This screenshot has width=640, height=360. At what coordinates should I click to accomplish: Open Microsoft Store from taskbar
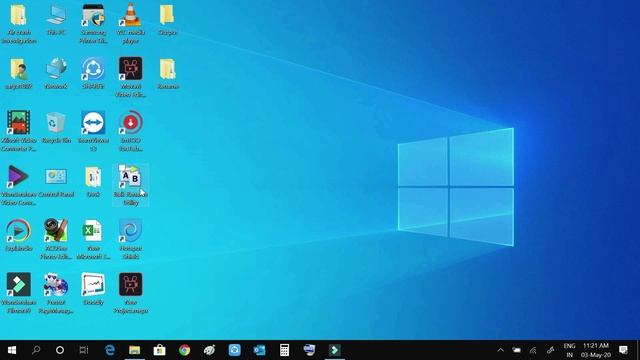[x=160, y=350]
